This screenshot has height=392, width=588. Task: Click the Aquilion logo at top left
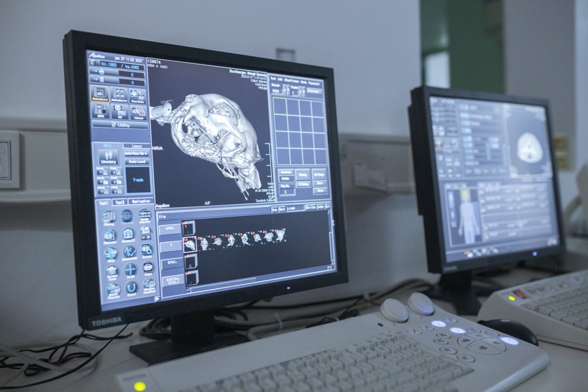[x=98, y=56]
